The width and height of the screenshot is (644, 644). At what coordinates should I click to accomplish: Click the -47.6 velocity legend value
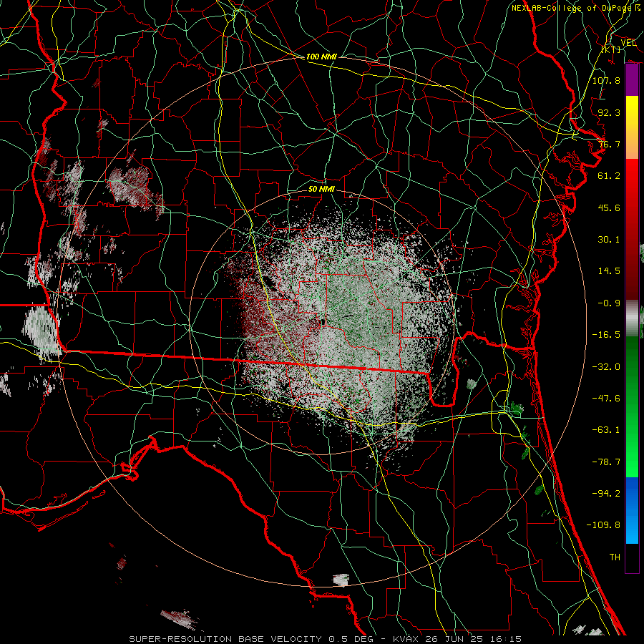(x=606, y=399)
